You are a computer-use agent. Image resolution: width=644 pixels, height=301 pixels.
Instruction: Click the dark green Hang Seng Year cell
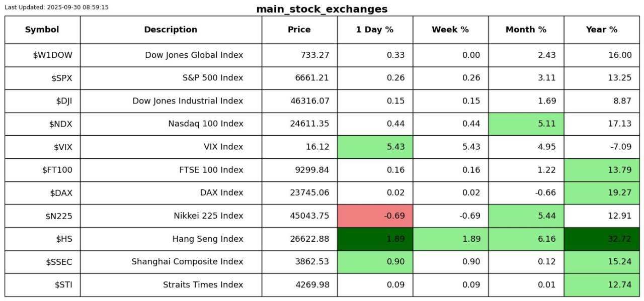601,239
